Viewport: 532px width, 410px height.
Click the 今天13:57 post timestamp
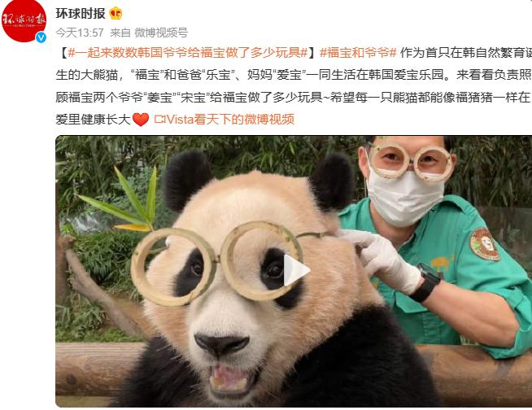point(80,33)
